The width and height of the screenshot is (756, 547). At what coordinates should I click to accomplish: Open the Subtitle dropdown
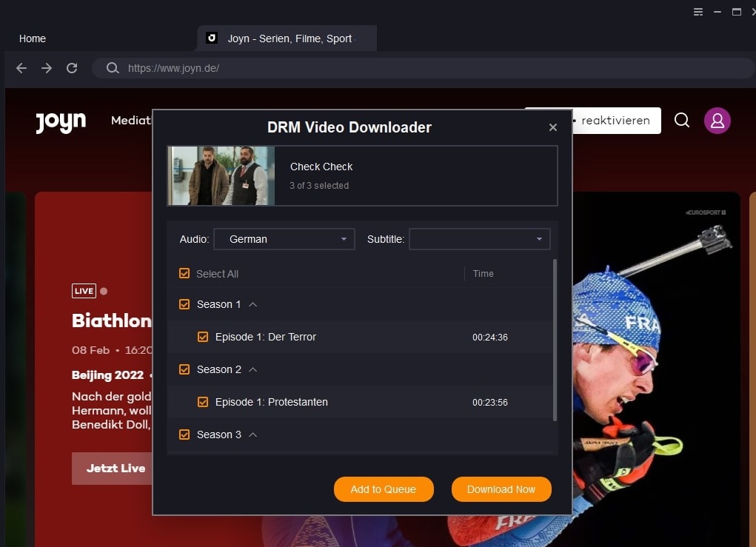(x=479, y=239)
